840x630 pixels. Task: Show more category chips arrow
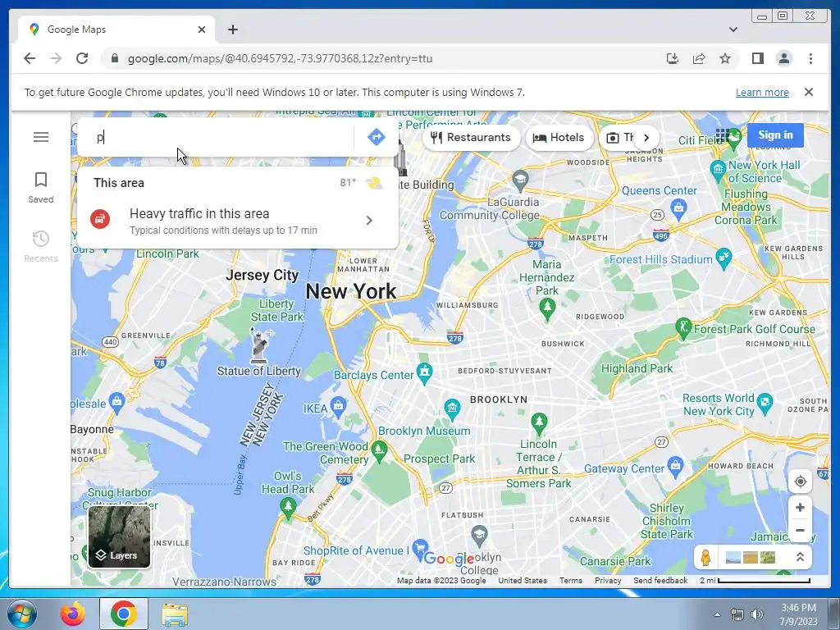tap(646, 138)
